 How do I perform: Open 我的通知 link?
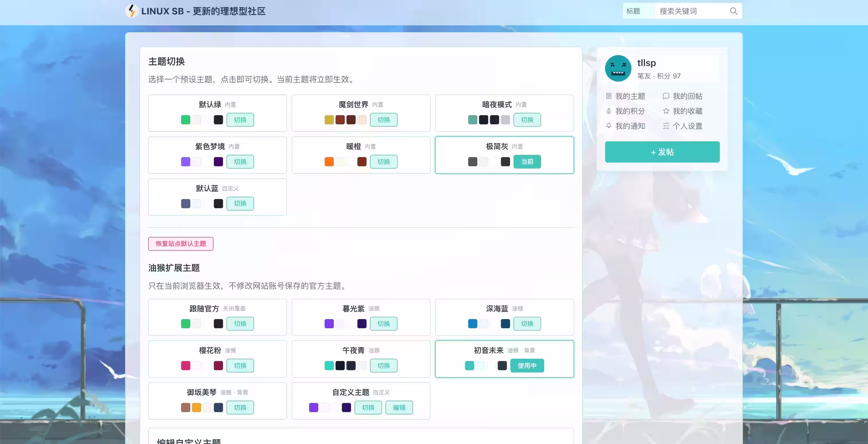tap(630, 126)
